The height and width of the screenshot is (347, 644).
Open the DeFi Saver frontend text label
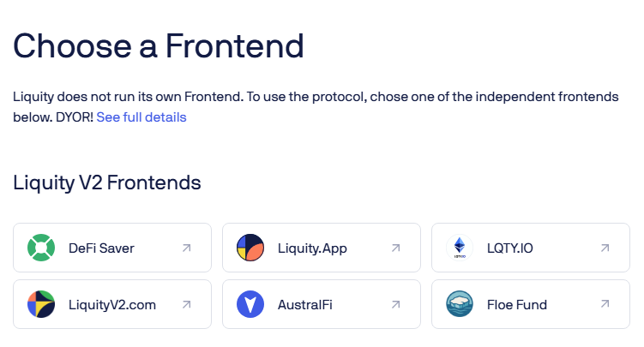point(101,248)
